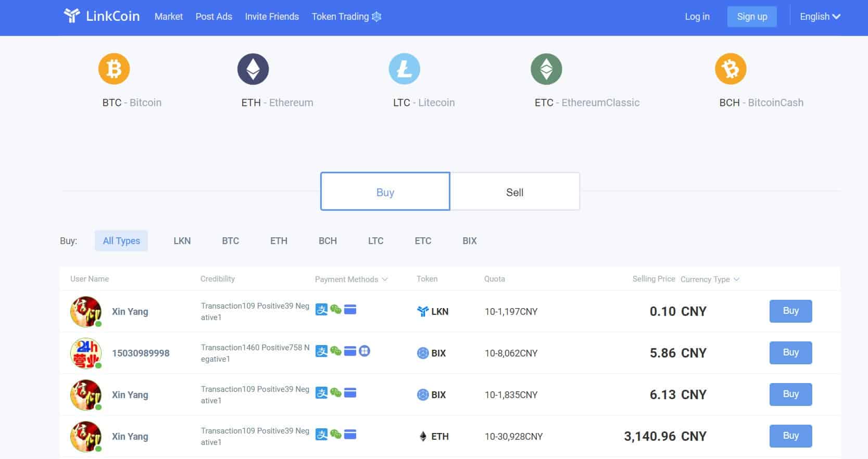This screenshot has width=868, height=459.
Task: Click WeChat icon in 15030989998 row
Action: pos(336,351)
